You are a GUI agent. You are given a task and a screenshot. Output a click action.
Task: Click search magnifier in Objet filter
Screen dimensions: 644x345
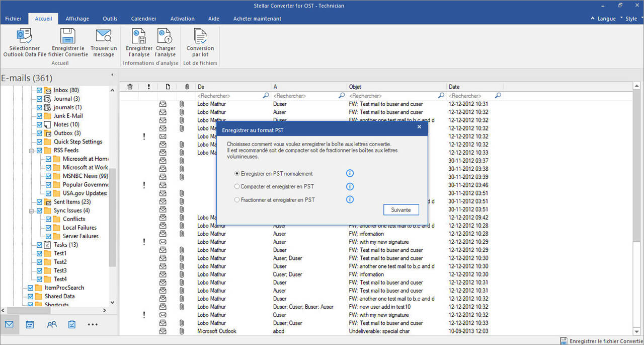click(x=441, y=95)
